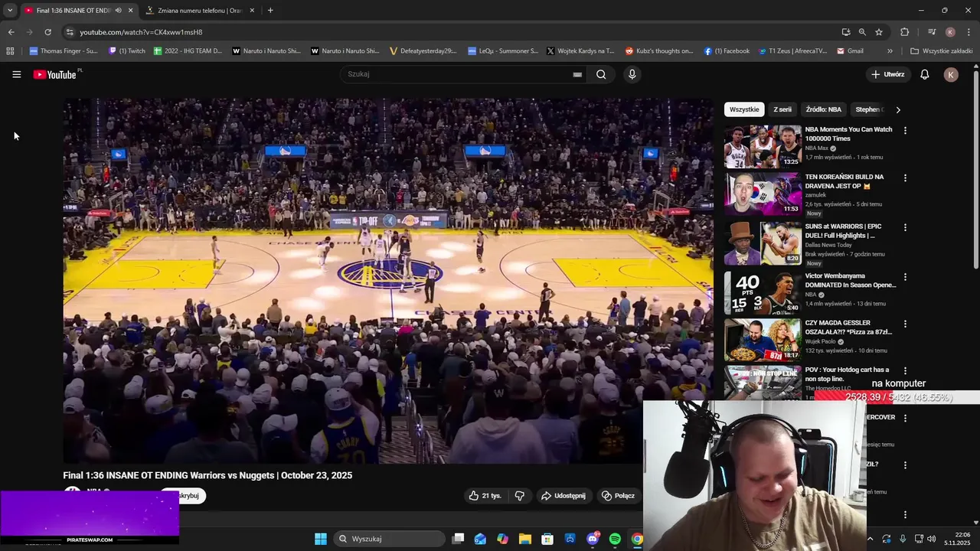980x551 pixels.
Task: Go back with the browser back arrow
Action: (11, 32)
